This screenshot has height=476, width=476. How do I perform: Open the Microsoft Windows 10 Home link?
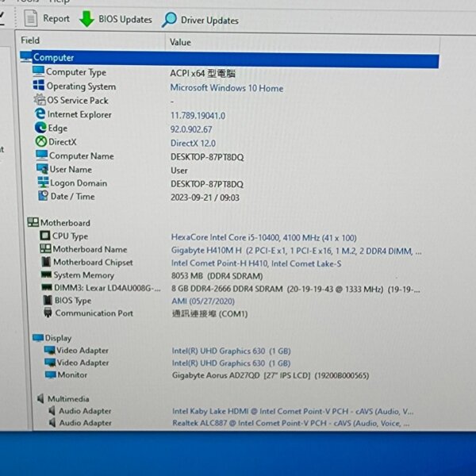tap(226, 88)
